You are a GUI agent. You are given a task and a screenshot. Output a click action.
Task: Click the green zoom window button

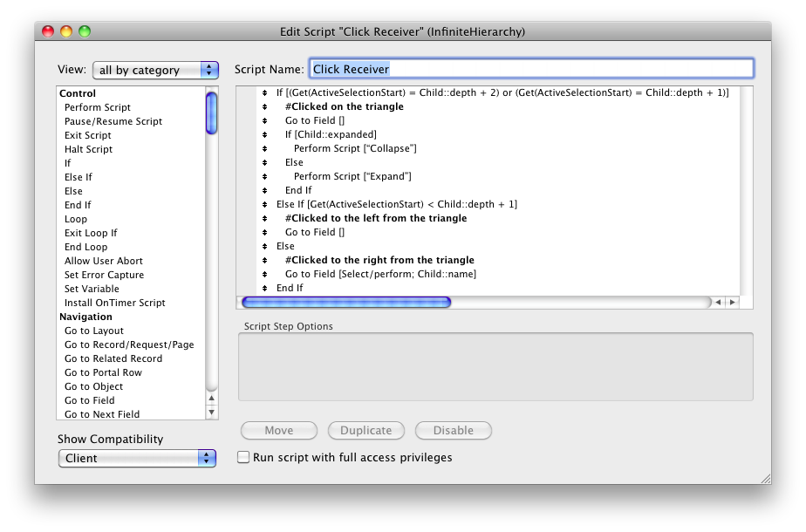(85, 31)
